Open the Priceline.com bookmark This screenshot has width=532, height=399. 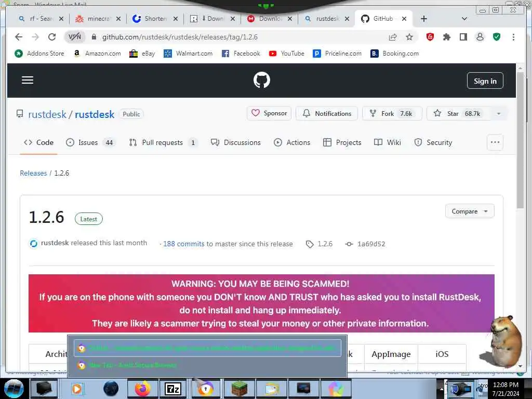pos(337,54)
